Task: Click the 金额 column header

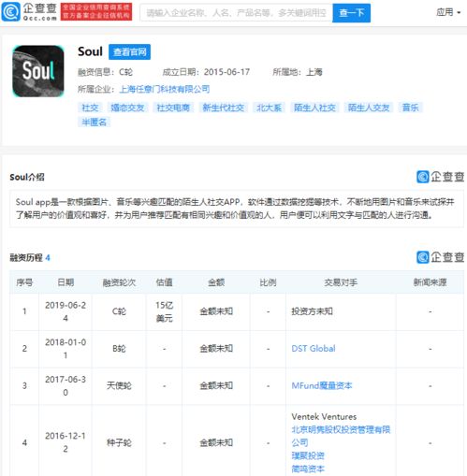Action: click(216, 282)
